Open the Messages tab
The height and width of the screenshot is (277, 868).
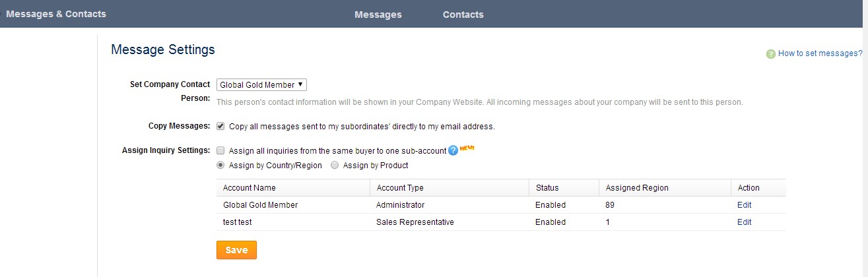click(x=378, y=15)
